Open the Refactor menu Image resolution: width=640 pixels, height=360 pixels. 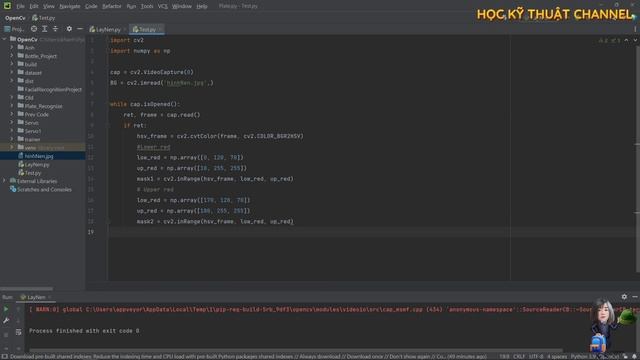[x=112, y=6]
